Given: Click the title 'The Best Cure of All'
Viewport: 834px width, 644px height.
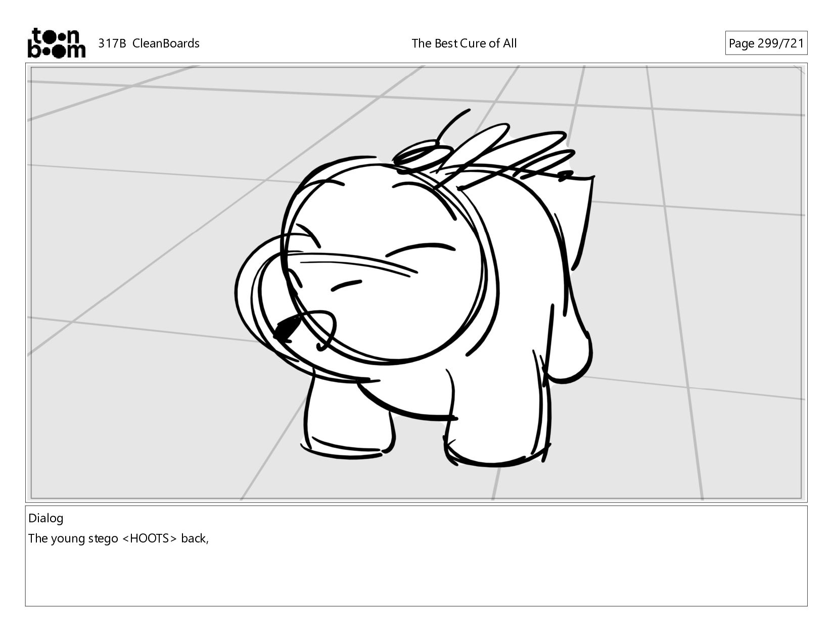Looking at the screenshot, I should click(464, 43).
